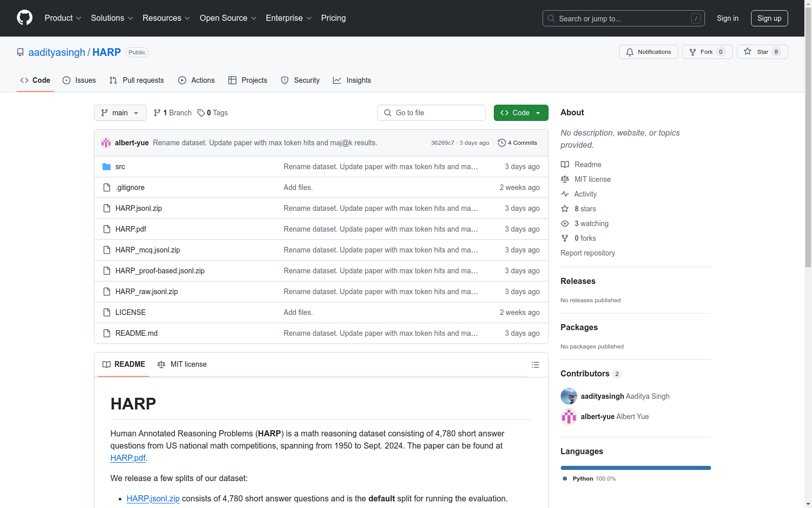Click file icon next to .gitignore
The height and width of the screenshot is (508, 812).
[x=107, y=187]
